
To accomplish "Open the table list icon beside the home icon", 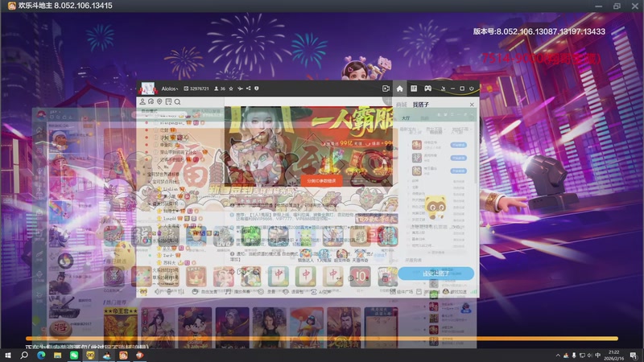I will click(414, 88).
